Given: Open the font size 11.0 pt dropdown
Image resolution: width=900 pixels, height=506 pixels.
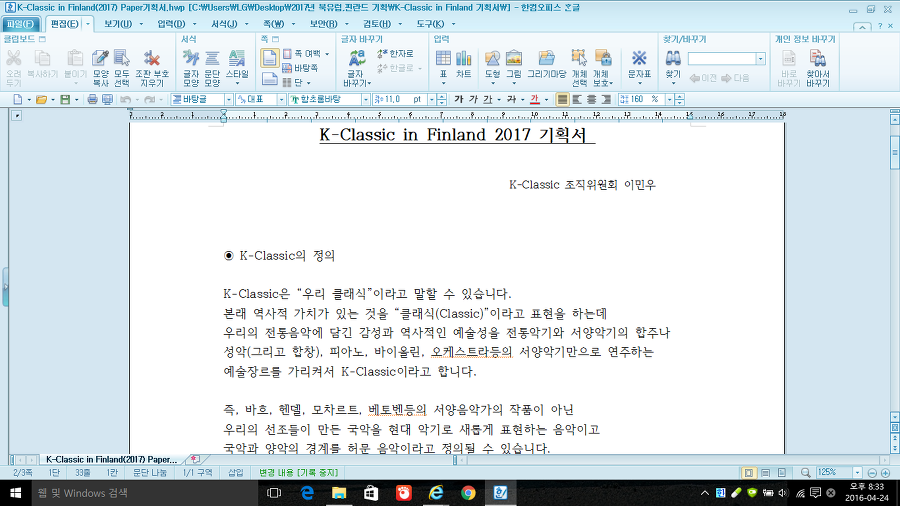Looking at the screenshot, I should (432, 99).
